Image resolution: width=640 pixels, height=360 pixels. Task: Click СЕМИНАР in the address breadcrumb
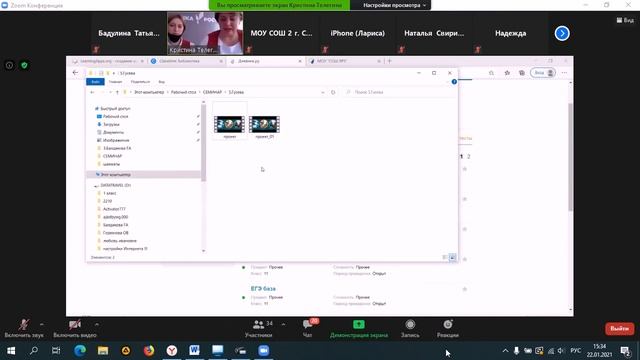pyautogui.click(x=212, y=92)
